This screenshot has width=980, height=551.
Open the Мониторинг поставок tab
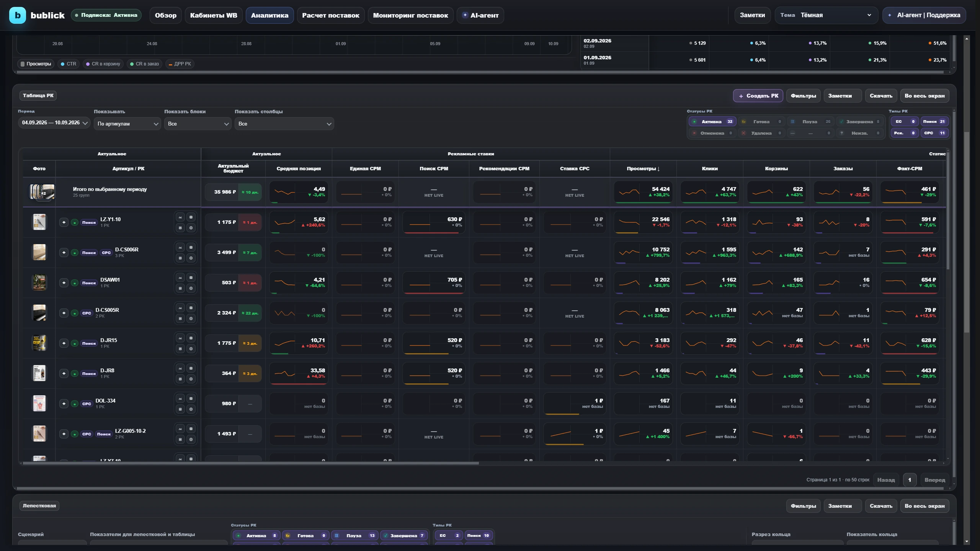tap(410, 15)
